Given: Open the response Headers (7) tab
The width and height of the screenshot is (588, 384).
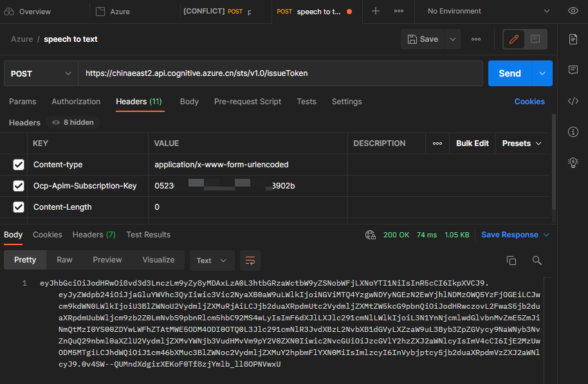Looking at the screenshot, I should pyautogui.click(x=94, y=235).
